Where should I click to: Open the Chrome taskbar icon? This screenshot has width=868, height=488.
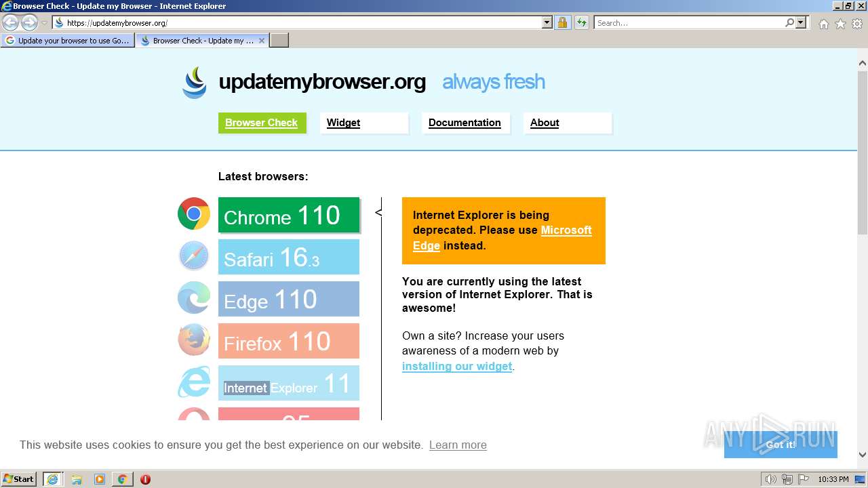click(122, 479)
